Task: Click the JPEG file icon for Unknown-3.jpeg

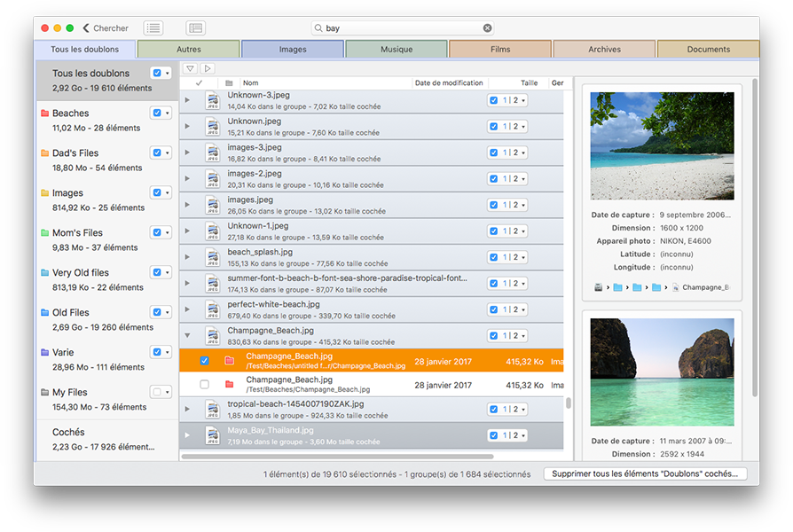Action: pos(213,100)
